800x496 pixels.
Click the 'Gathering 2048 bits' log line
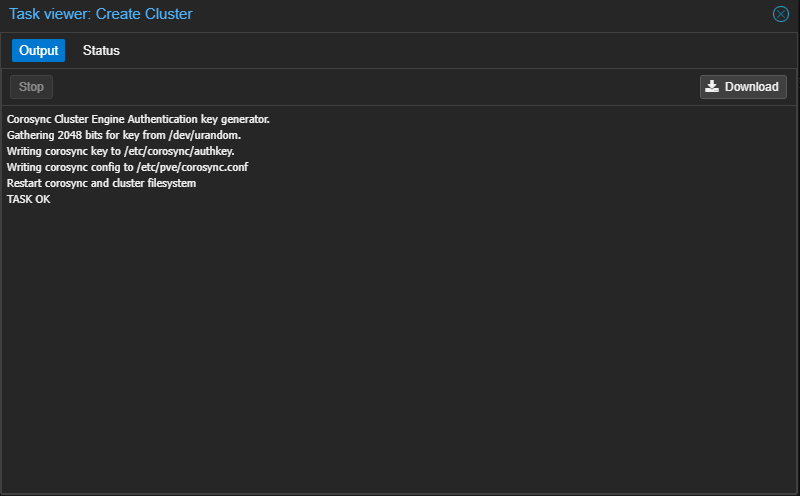coord(123,135)
